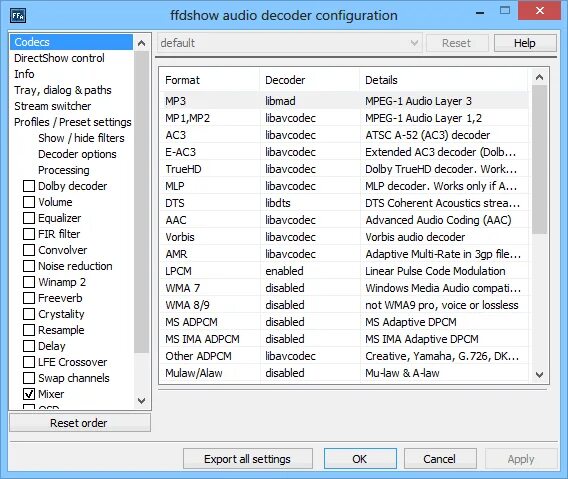Select the WMA 8/9 format row
This screenshot has height=479, width=568.
click(344, 305)
